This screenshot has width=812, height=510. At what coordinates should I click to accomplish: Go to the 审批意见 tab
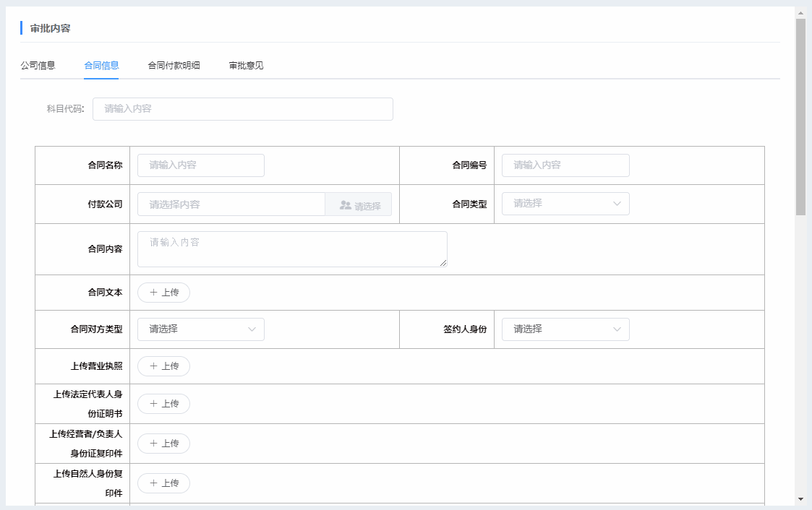click(246, 66)
